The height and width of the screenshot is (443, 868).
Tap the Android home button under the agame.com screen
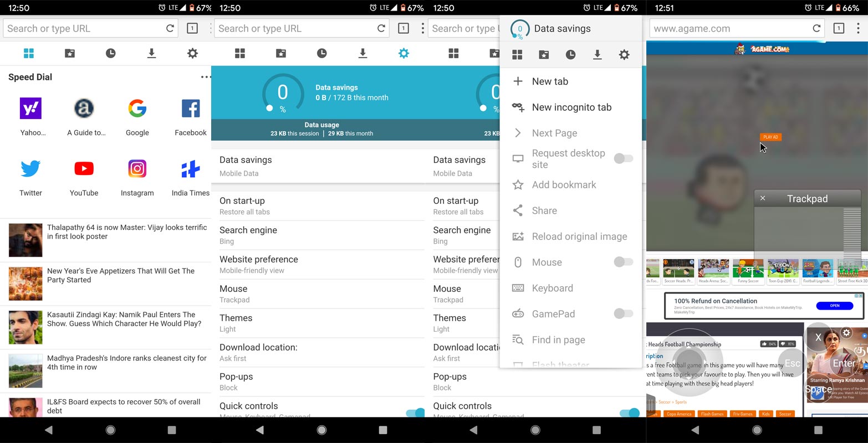[757, 430]
